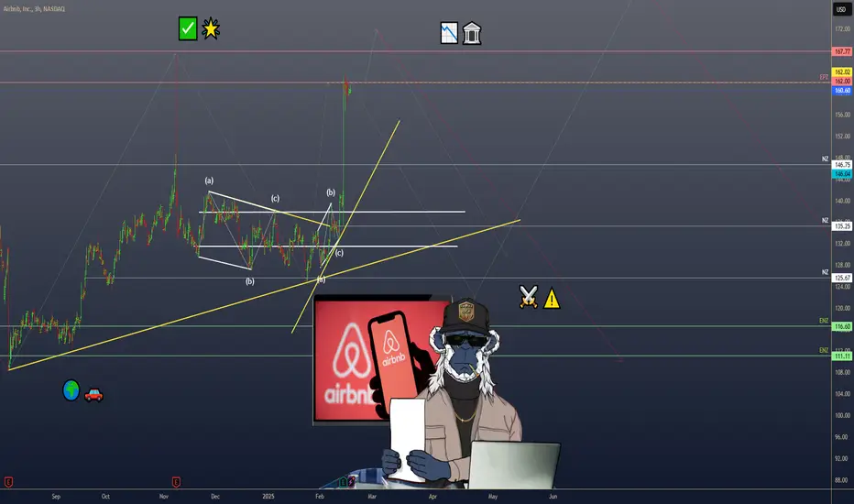Image resolution: width=854 pixels, height=504 pixels.
Task: Click the ENZ label beside 111.11
Action: click(824, 350)
